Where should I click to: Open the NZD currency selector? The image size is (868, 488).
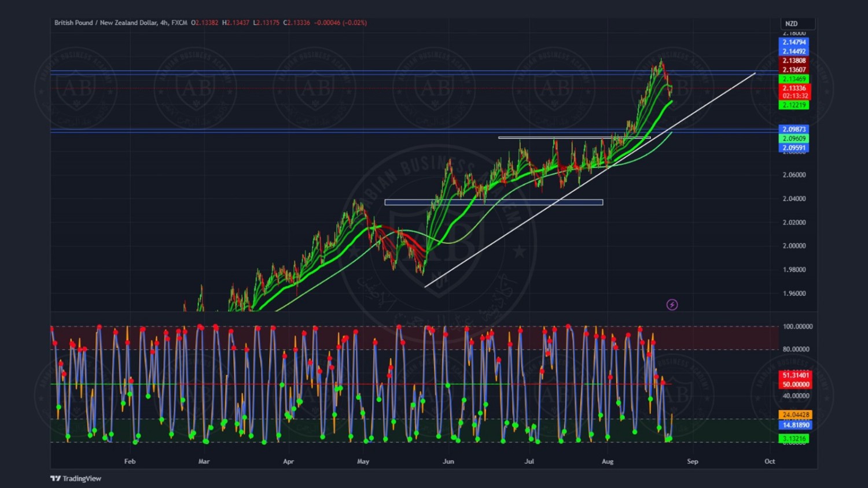pyautogui.click(x=797, y=24)
